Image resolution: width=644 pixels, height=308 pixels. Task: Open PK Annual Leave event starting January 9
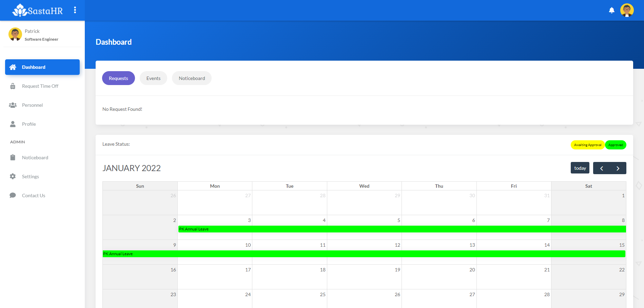point(364,254)
